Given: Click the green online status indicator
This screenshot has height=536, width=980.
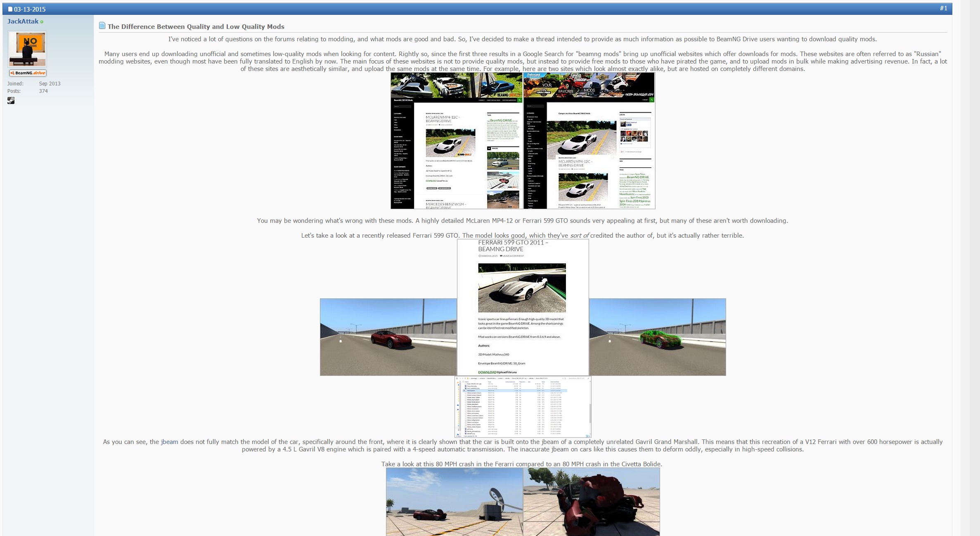Looking at the screenshot, I should (42, 22).
